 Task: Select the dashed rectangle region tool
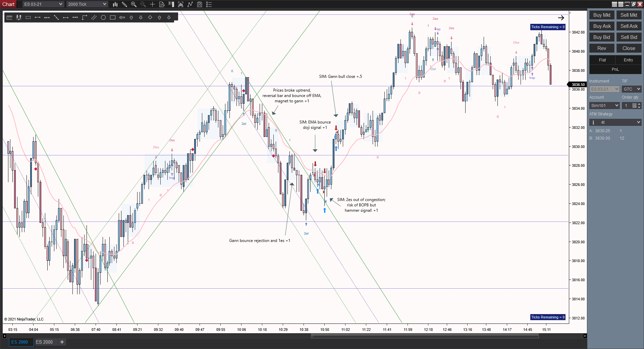(28, 17)
